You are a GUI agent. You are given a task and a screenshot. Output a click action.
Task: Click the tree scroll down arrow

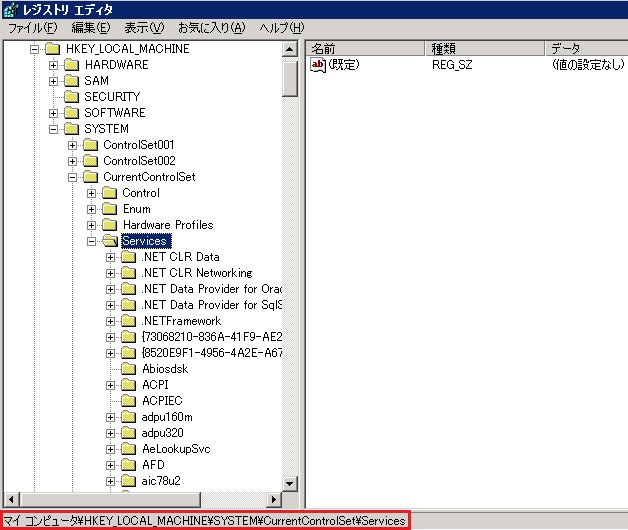(290, 484)
